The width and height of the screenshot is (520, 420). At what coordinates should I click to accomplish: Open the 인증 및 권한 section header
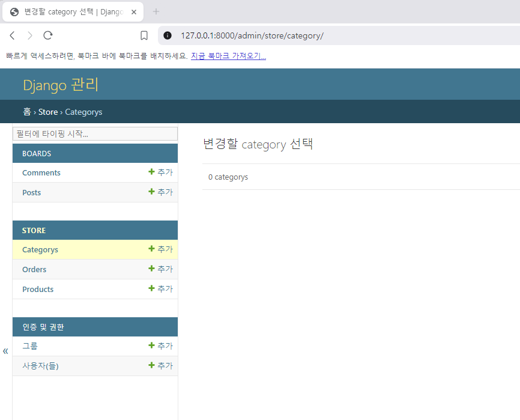43,327
